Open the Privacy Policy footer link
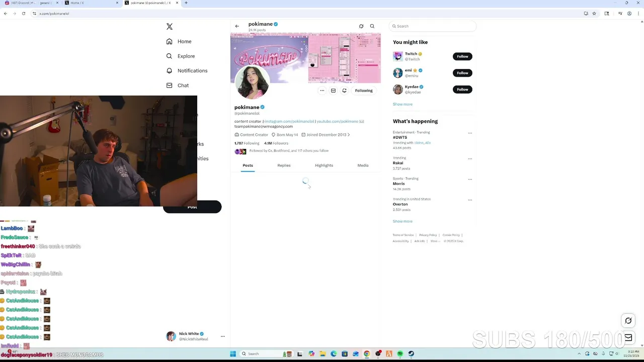 click(x=428, y=235)
